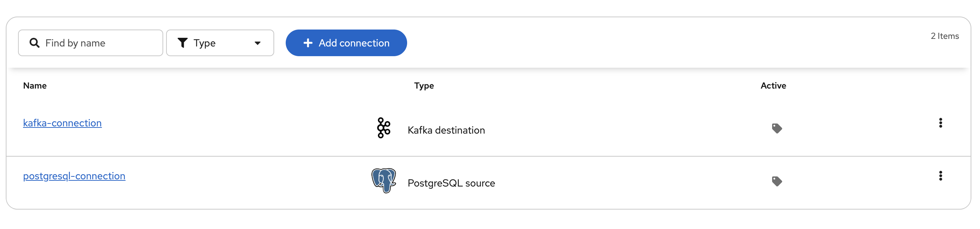The width and height of the screenshot is (980, 229).
Task: Click the Name column header
Action: (35, 86)
